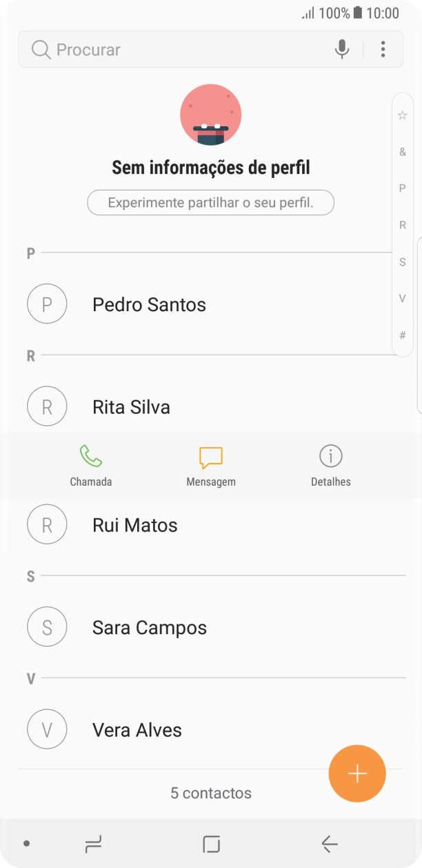Jump to # symbol in side index
422x868 pixels.
(x=402, y=335)
